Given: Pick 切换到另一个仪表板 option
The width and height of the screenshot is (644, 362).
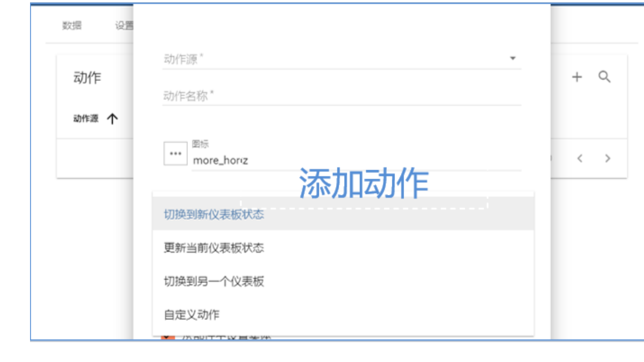Looking at the screenshot, I should click(x=214, y=281).
